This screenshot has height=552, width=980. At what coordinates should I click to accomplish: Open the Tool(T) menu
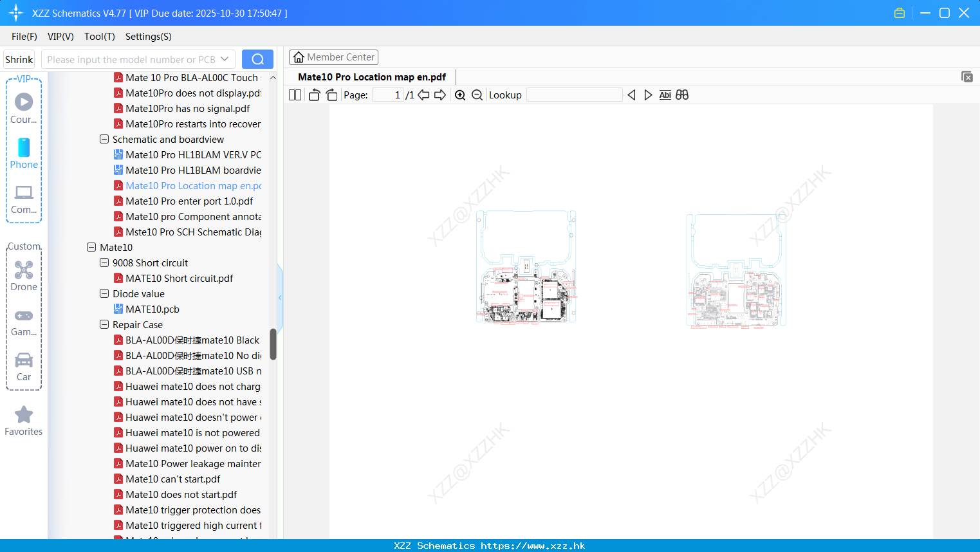pyautogui.click(x=100, y=37)
